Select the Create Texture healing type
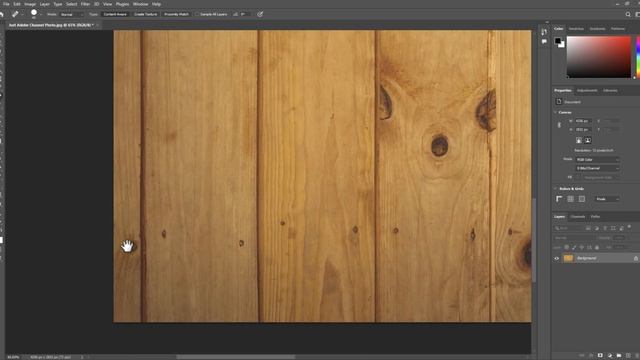The image size is (640, 360). click(145, 14)
